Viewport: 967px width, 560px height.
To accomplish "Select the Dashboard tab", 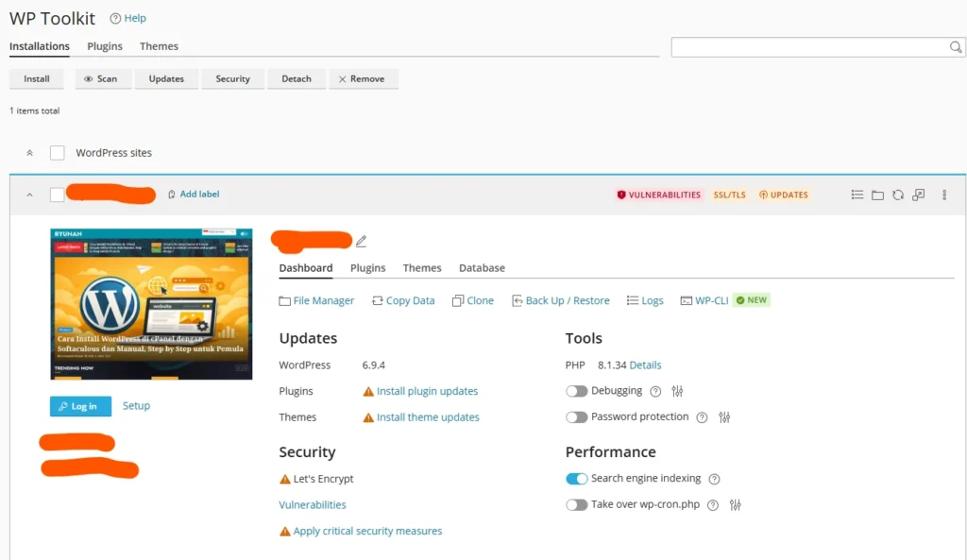I will point(306,267).
